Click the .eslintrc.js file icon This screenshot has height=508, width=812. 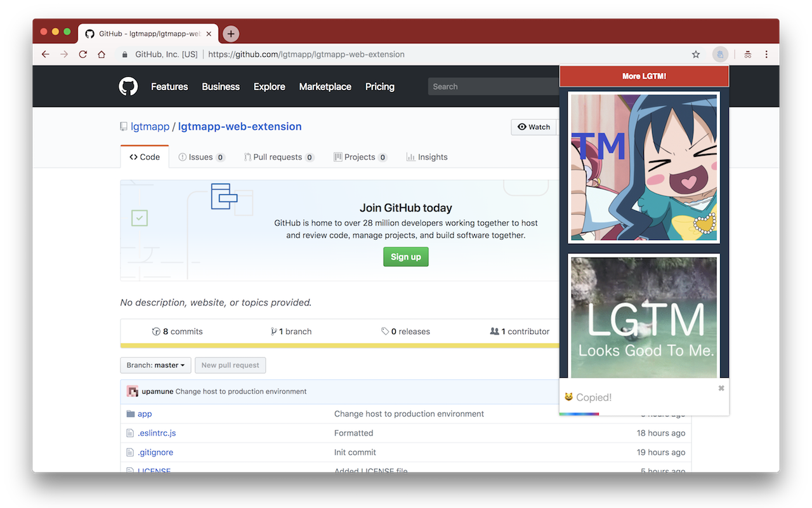pyautogui.click(x=130, y=433)
